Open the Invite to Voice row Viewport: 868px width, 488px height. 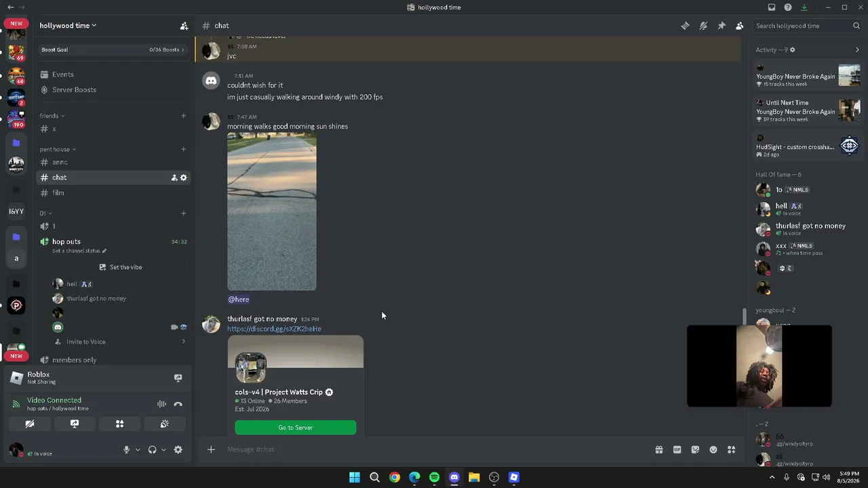(113, 342)
